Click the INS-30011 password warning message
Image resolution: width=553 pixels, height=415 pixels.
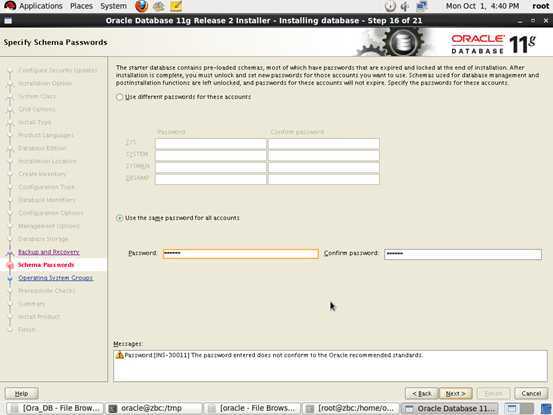point(274,355)
